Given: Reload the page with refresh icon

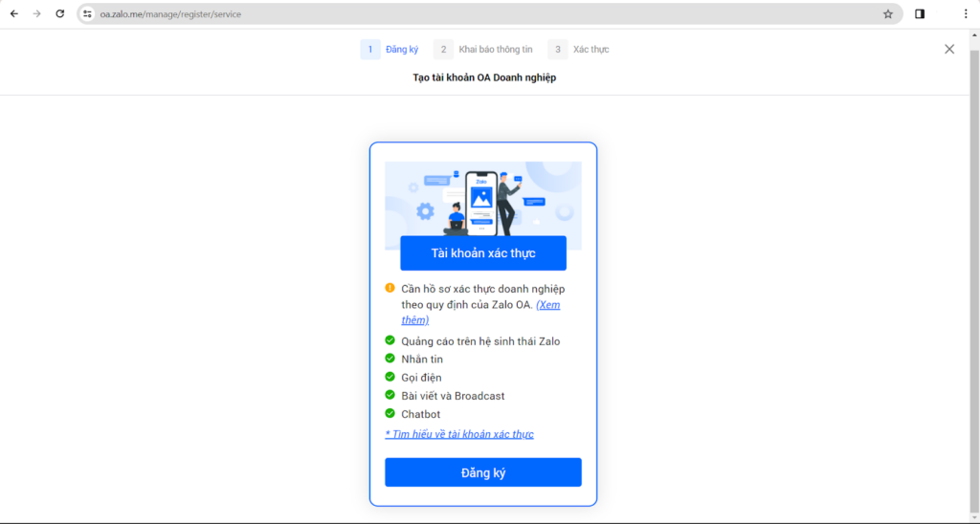Looking at the screenshot, I should [60, 13].
